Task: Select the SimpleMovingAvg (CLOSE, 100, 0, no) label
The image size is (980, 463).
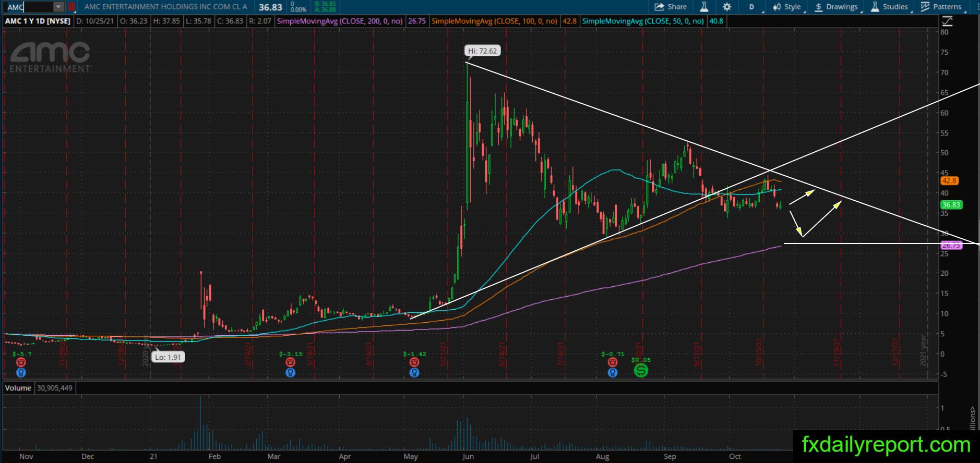Action: (494, 21)
